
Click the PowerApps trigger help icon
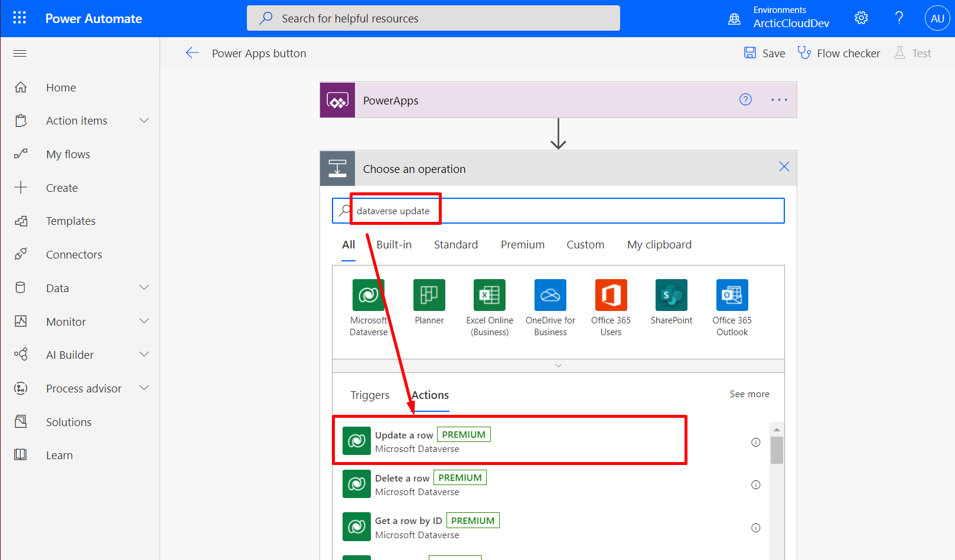tap(746, 100)
